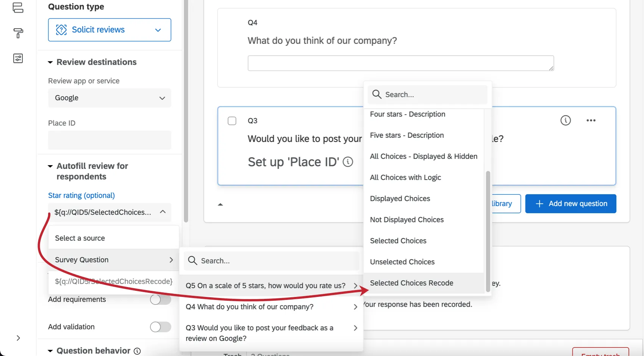Image resolution: width=644 pixels, height=356 pixels.
Task: Click the info icon on Q3 card
Action: (565, 120)
